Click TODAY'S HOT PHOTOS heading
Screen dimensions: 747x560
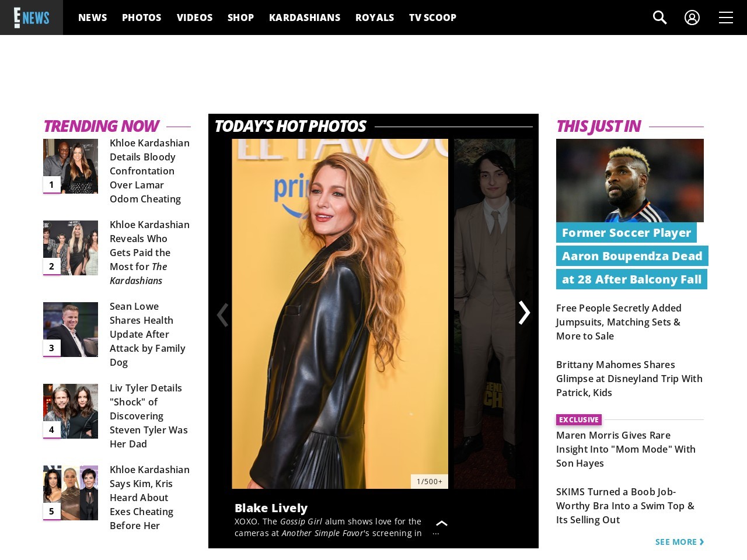tap(290, 126)
